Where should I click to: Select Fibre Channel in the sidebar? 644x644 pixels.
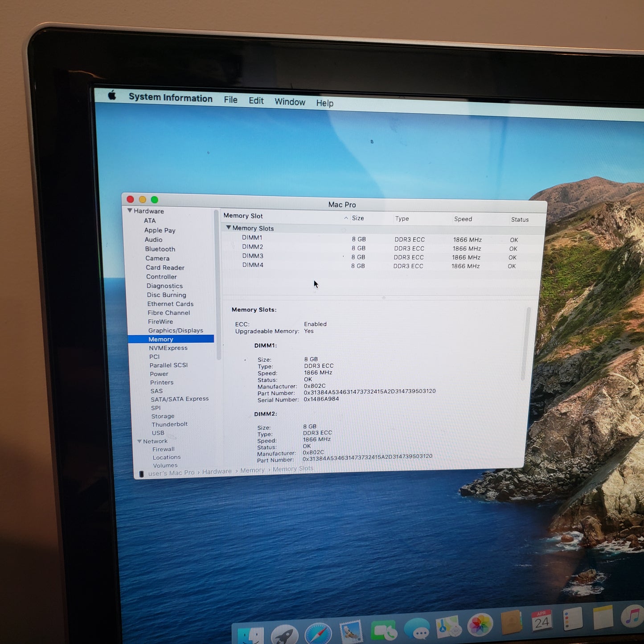point(168,313)
